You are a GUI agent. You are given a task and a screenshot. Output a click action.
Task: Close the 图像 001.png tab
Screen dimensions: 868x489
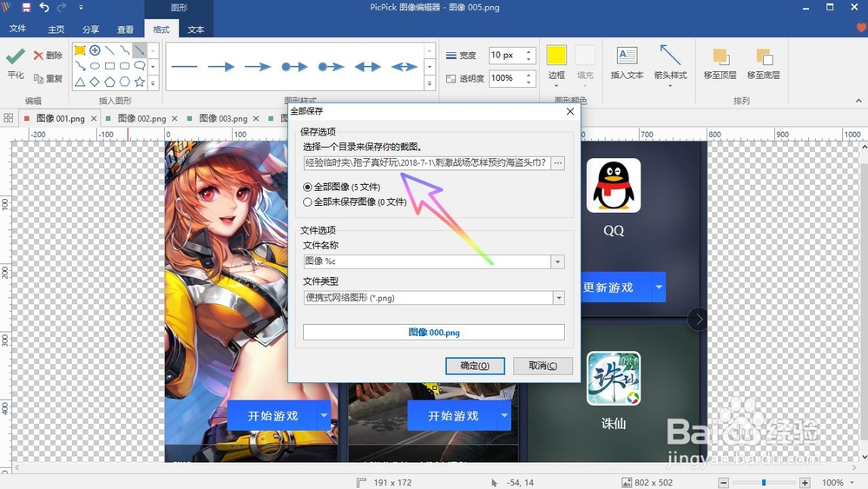[94, 118]
